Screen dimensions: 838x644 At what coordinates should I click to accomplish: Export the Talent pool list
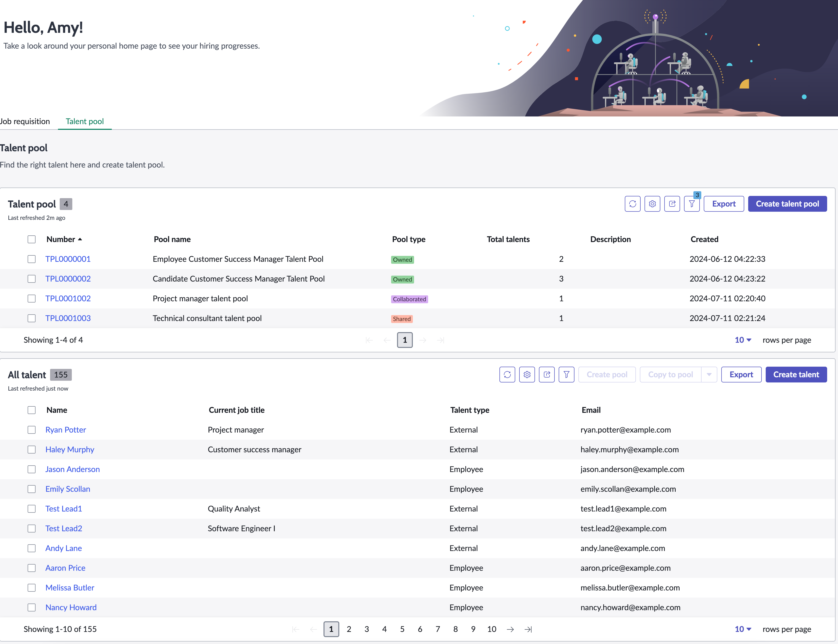tap(724, 204)
